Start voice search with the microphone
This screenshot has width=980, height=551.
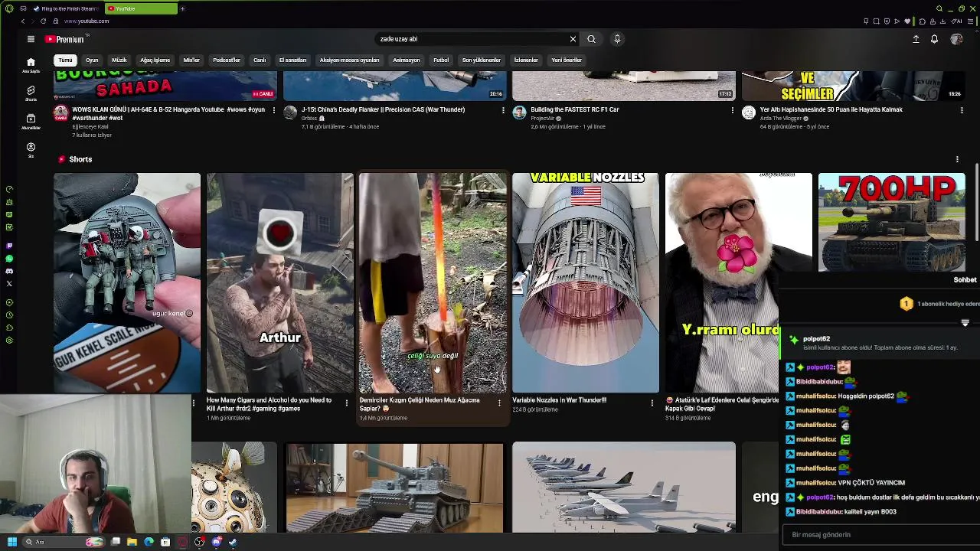click(617, 39)
